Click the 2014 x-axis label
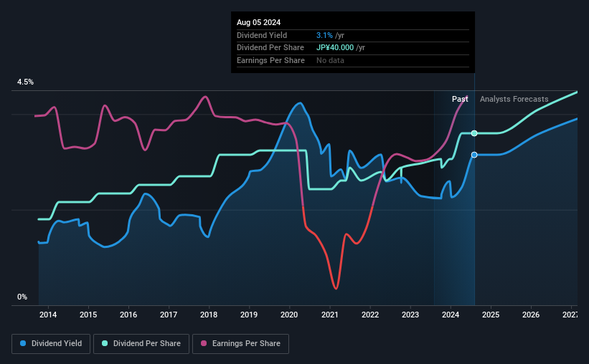Viewport: 589px width, 364px height. 48,315
